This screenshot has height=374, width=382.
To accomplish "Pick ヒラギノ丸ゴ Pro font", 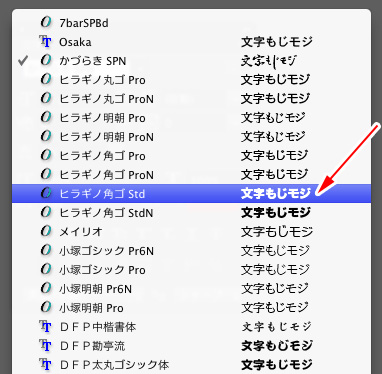I will pyautogui.click(x=191, y=80).
